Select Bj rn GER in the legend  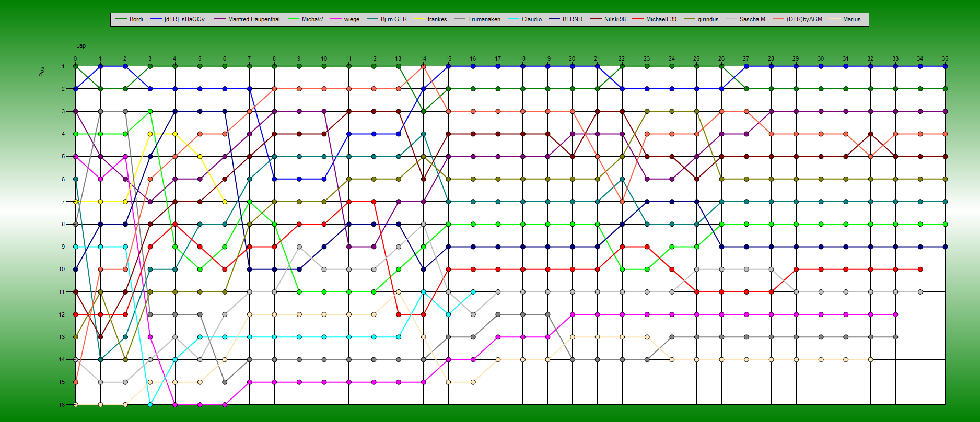coord(393,19)
